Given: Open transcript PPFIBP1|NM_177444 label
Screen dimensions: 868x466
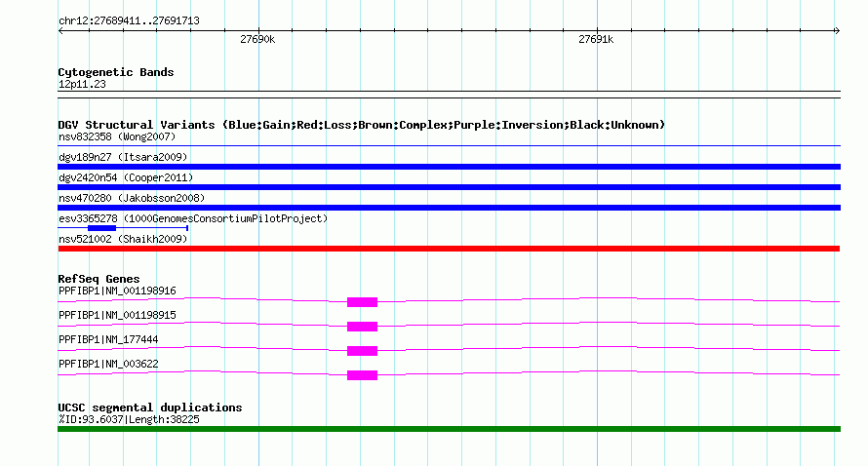Looking at the screenshot, I should pyautogui.click(x=108, y=340).
